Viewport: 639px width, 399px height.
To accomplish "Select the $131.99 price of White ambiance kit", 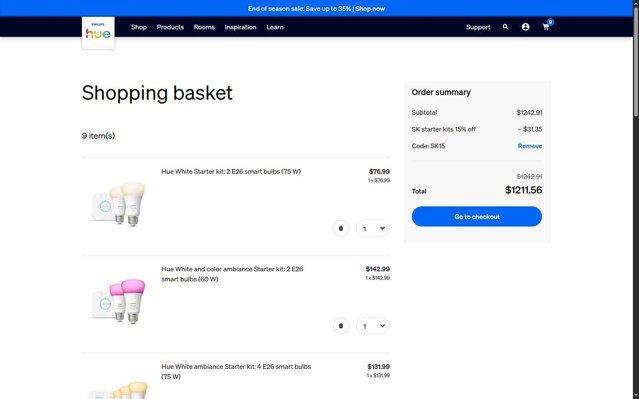I will 379,366.
